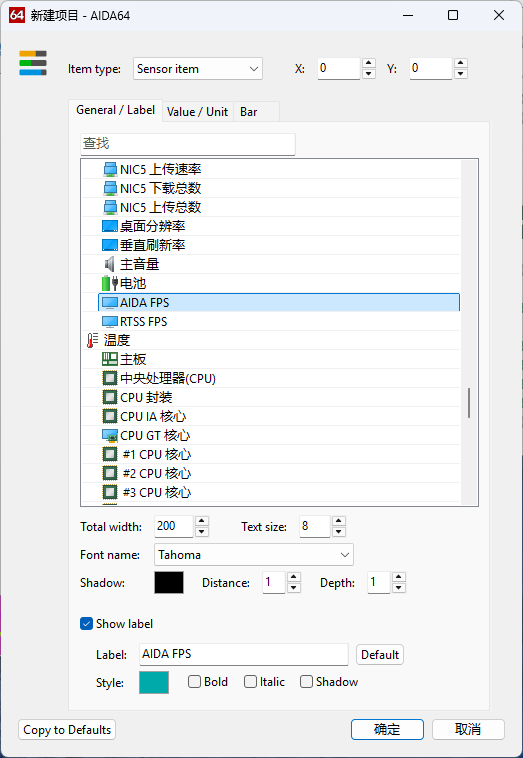The width and height of the screenshot is (523, 758).
Task: Click the NIC5 上传速率 network icon
Action: pos(110,170)
